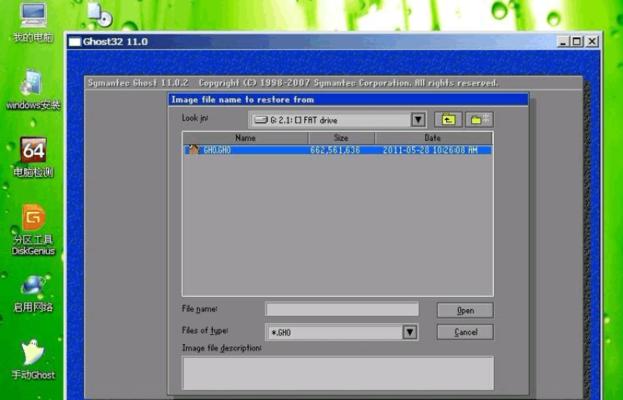Click the Image file description box

click(338, 373)
